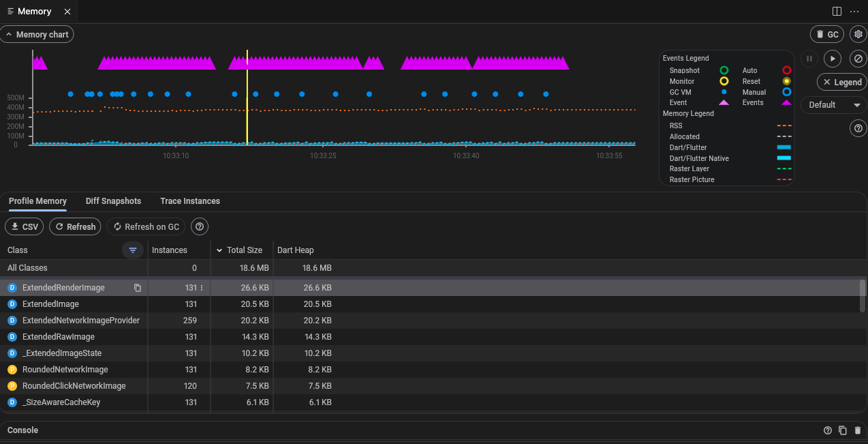Resume the memory chart with play button
868x444 pixels.
pyautogui.click(x=833, y=59)
